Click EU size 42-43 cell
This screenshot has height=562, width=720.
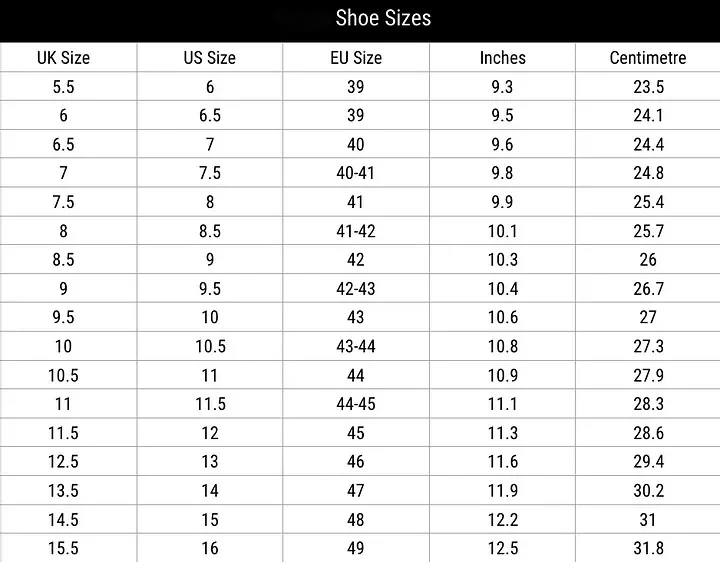(x=356, y=289)
